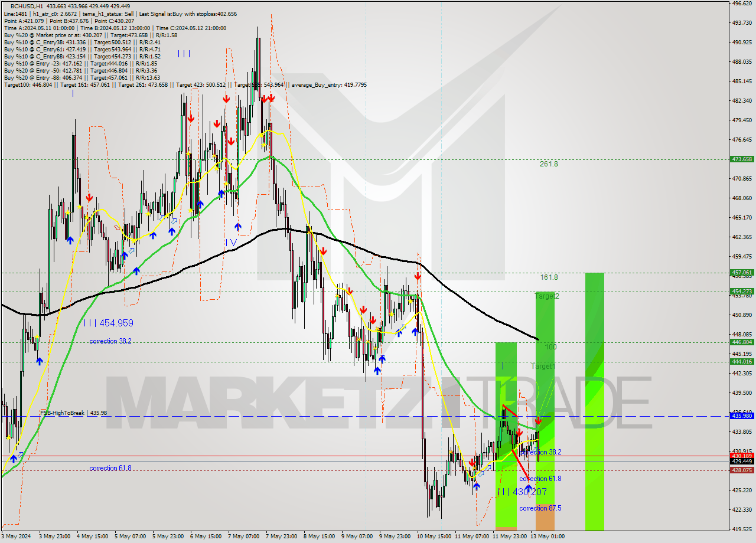Click the 419.525 price axis label

point(742,529)
